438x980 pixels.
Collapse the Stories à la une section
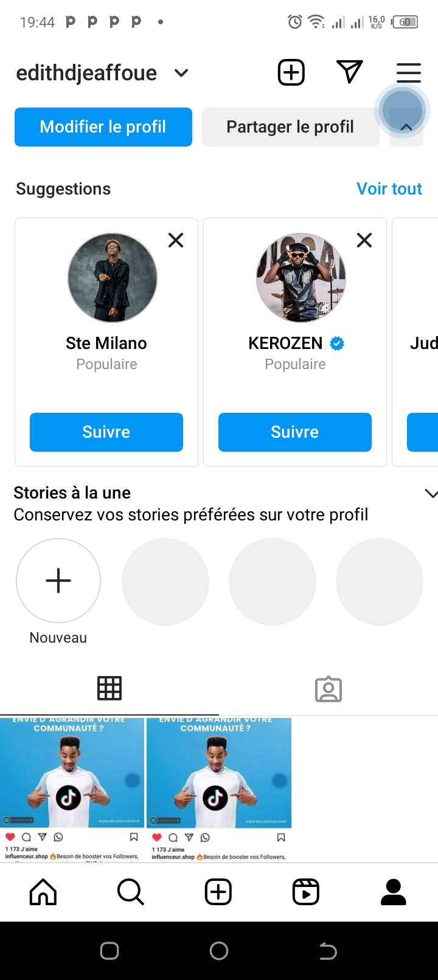point(431,494)
